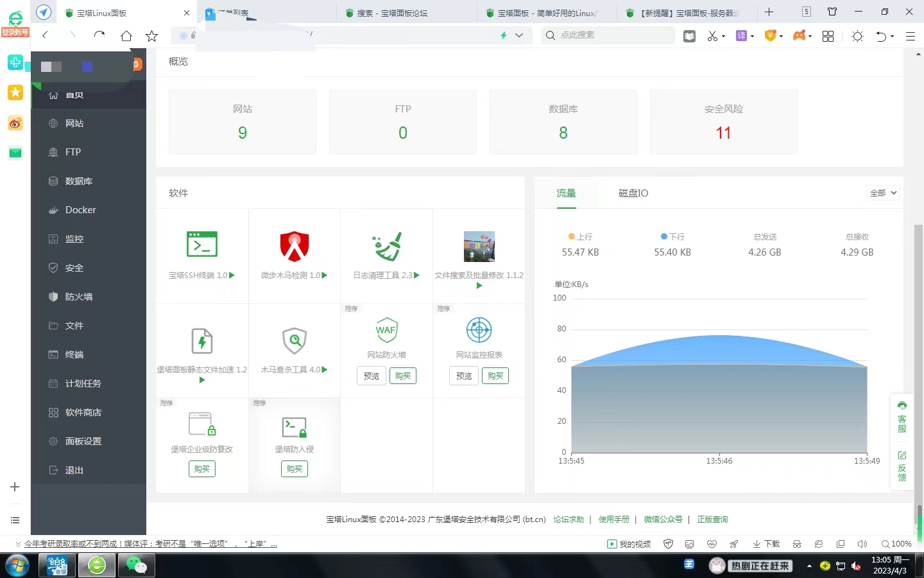The width and height of the screenshot is (924, 578).
Task: Click the rocket speed-up icon in status bar
Action: coord(733,544)
